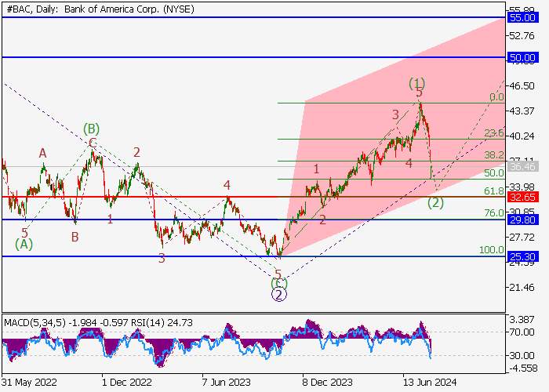Click the brown '5' label above (A)
549x392 pixels.
24,233
